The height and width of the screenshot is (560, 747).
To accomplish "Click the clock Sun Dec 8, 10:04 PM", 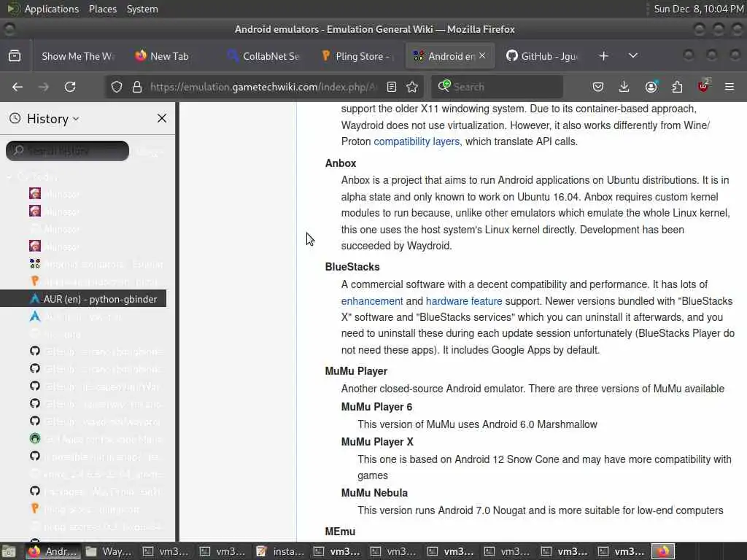I will [x=698, y=9].
